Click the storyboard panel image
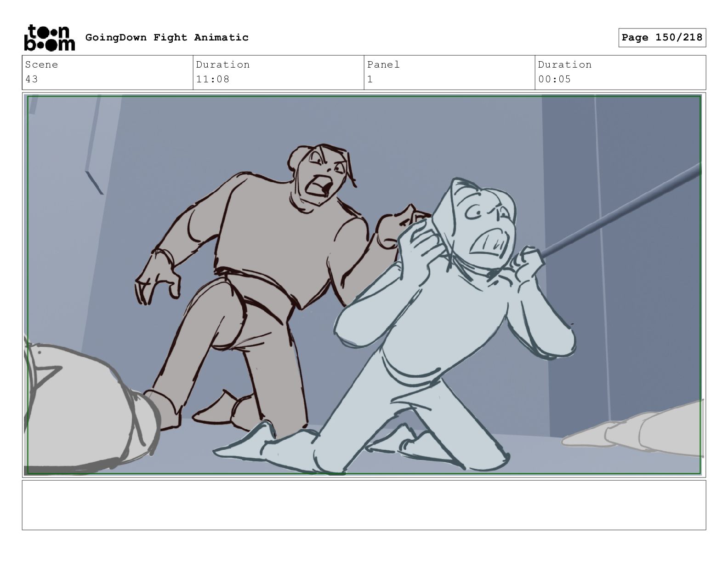The width and height of the screenshot is (728, 563). 364,285
